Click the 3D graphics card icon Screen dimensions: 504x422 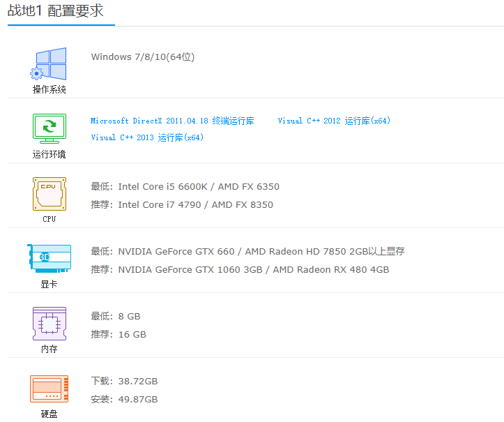(49, 259)
